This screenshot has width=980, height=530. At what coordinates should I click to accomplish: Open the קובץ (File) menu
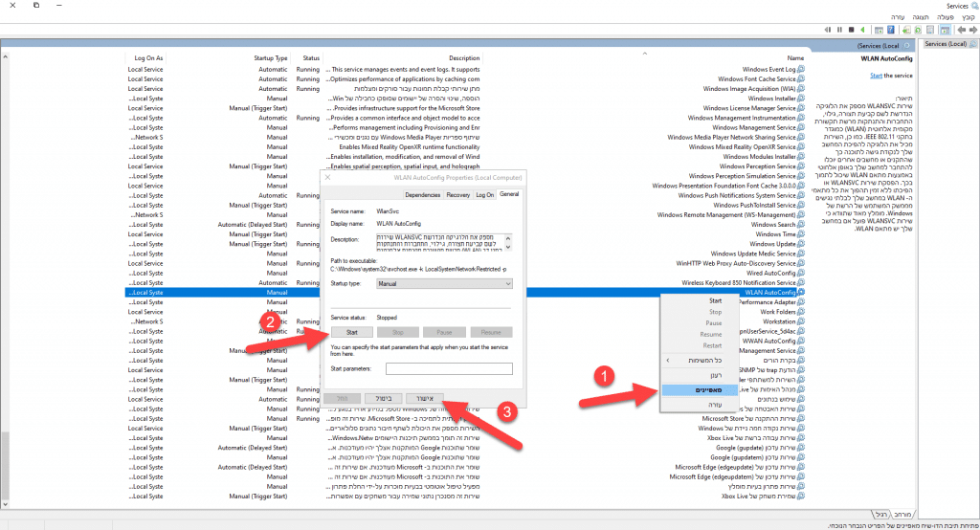[x=969, y=17]
